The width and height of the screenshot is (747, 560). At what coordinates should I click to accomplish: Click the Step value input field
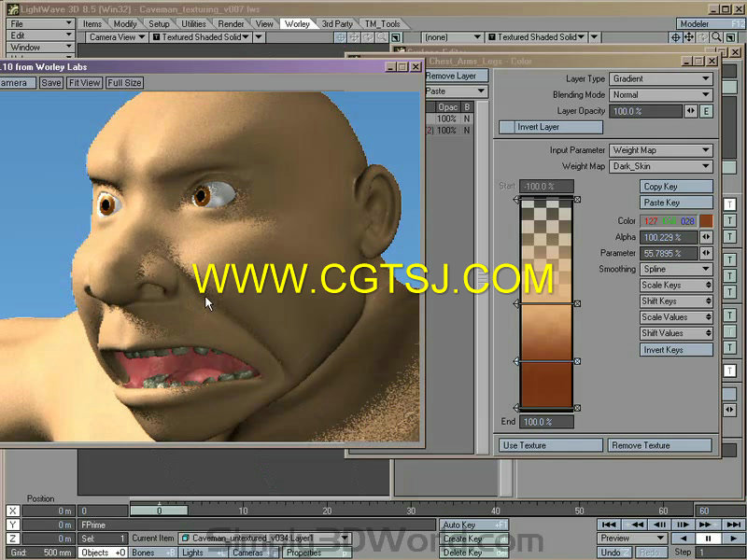tap(719, 553)
